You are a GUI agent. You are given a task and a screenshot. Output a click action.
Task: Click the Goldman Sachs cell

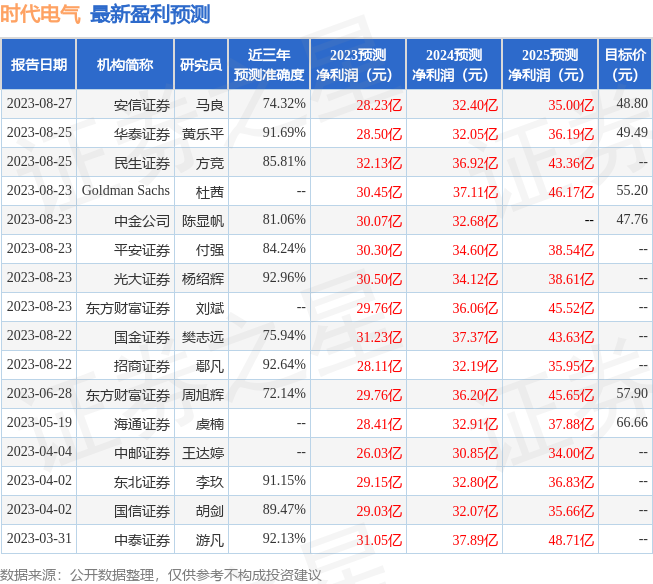point(126,190)
